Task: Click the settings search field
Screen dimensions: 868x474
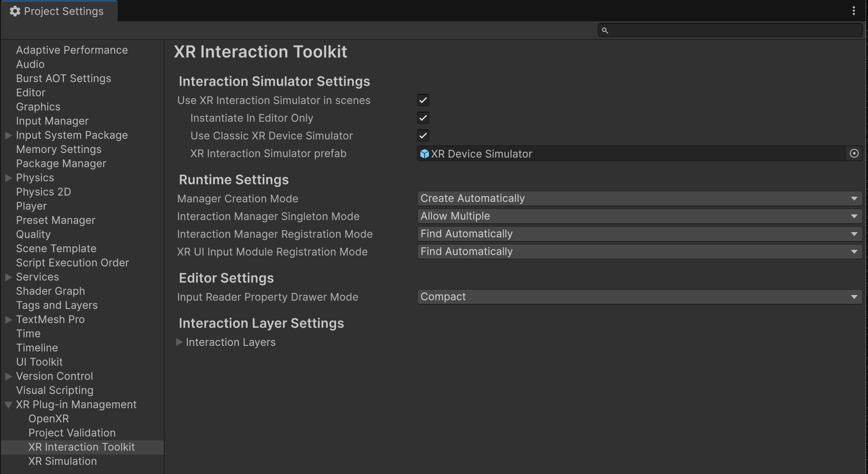Action: 730,31
